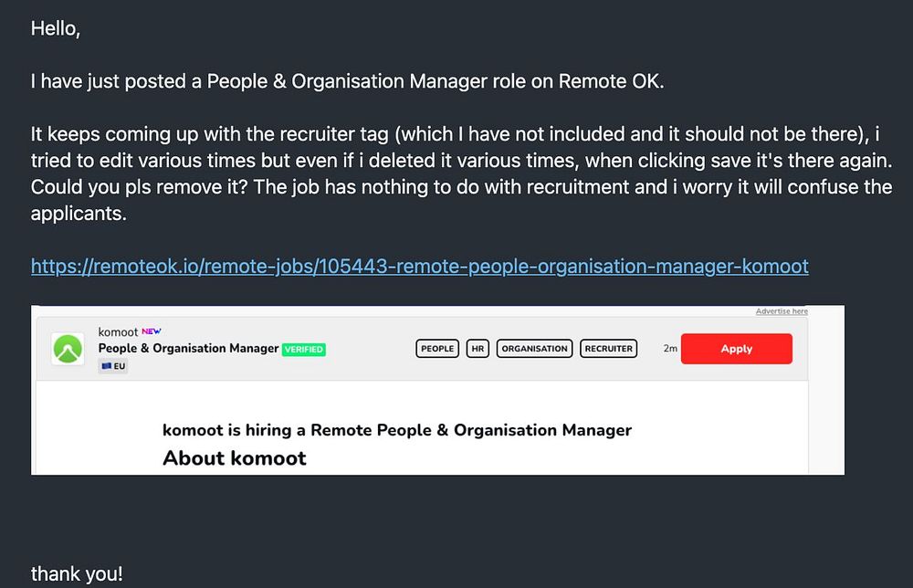The height and width of the screenshot is (588, 913).
Task: Open the Advertise here link
Action: tap(782, 311)
